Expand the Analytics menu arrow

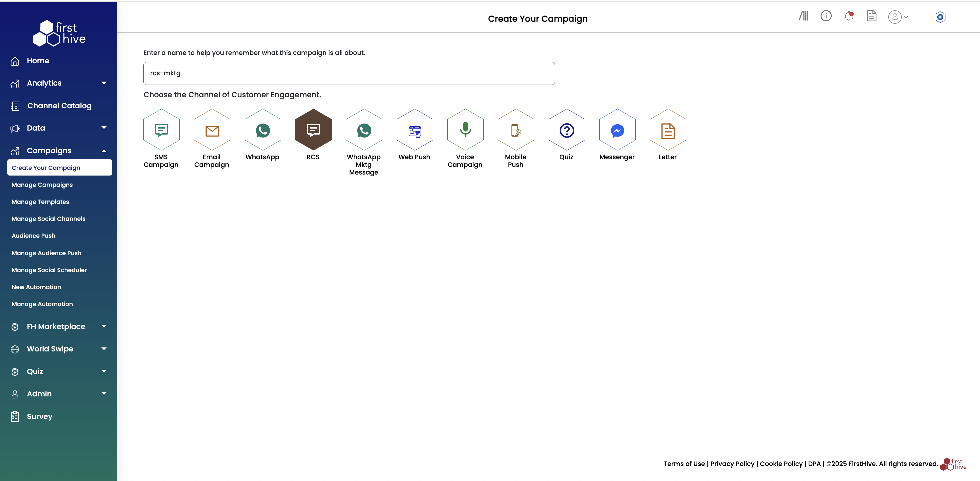104,83
